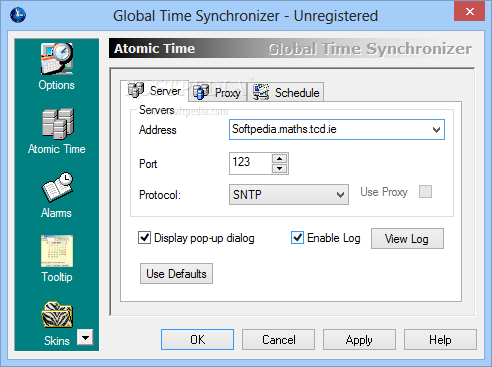The image size is (492, 367).
Task: Confirm with the OK button
Action: pos(197,340)
